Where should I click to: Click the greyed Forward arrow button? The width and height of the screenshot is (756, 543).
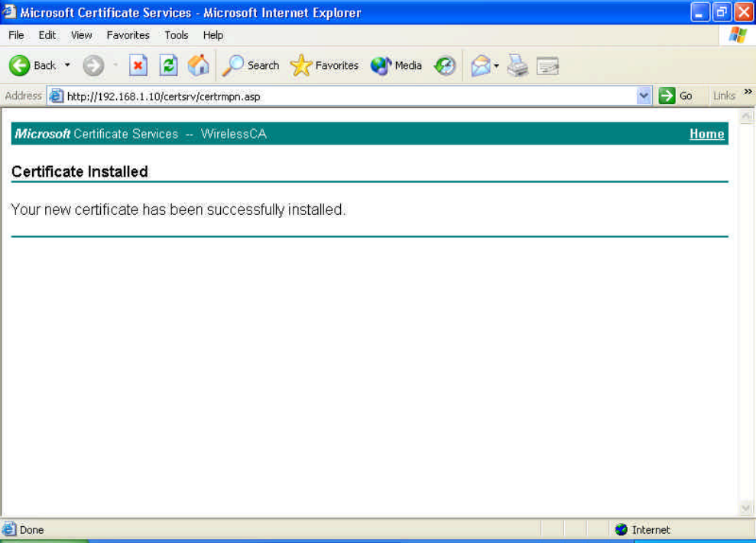pos(93,66)
